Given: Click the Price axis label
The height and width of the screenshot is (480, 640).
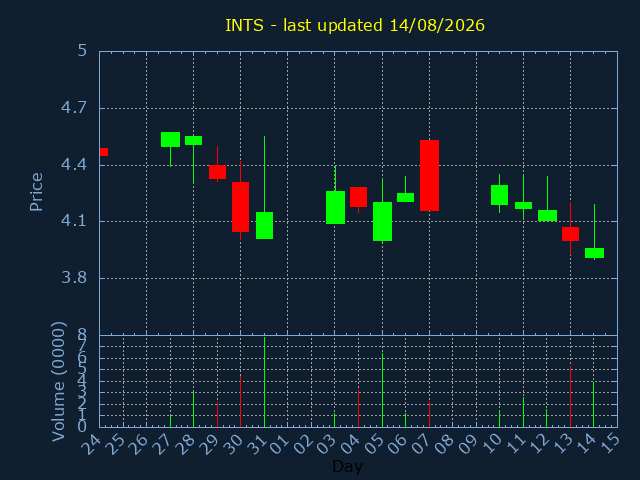Looking at the screenshot, I should [x=36, y=192].
